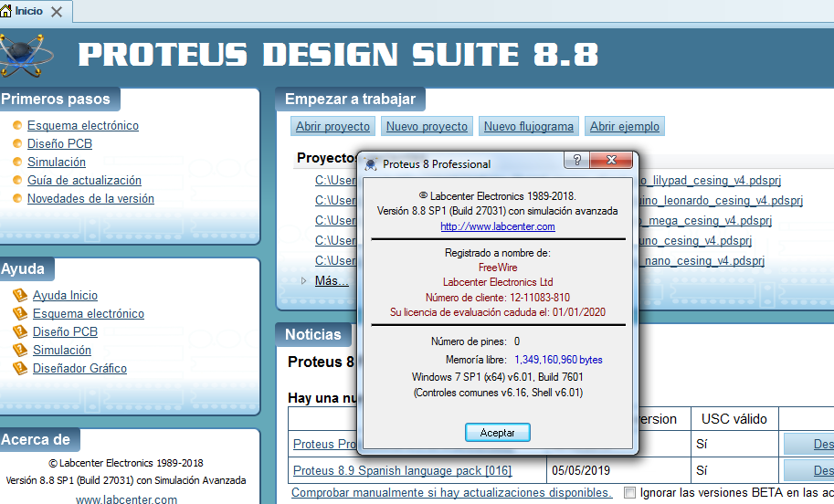Click the Nuevo proyecto button
This screenshot has height=504, width=834.
coord(427,127)
